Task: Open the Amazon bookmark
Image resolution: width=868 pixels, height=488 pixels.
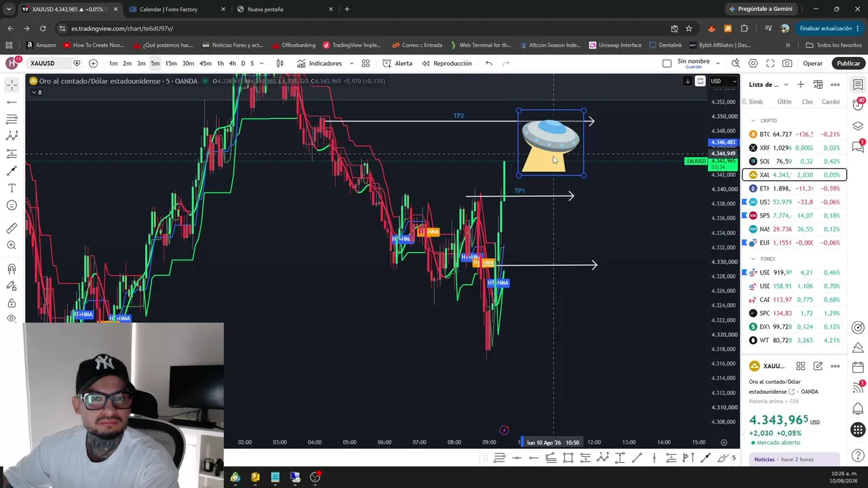Action: click(41, 45)
